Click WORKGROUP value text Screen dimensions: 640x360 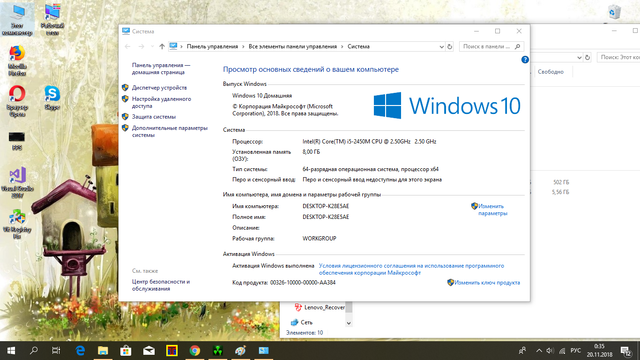(319, 238)
